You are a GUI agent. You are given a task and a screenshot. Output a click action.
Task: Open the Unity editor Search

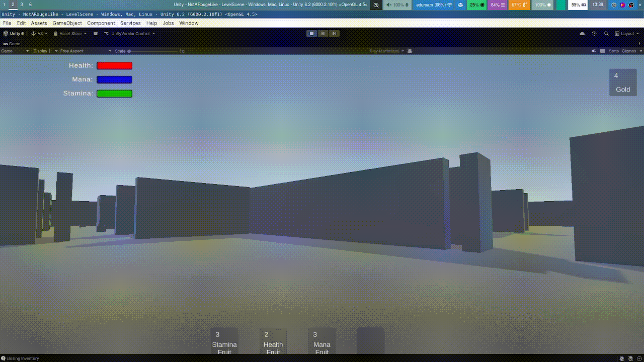(605, 33)
